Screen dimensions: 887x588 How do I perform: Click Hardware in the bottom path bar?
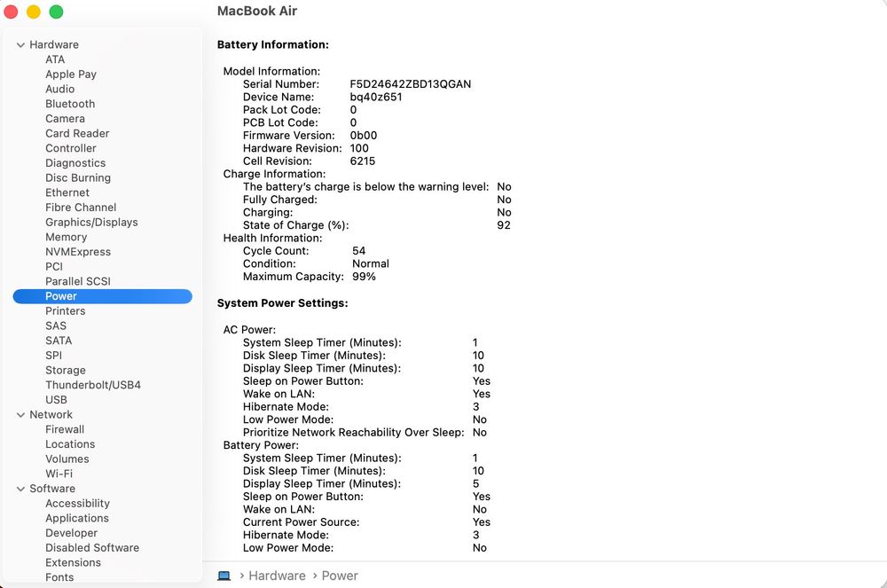tap(277, 576)
